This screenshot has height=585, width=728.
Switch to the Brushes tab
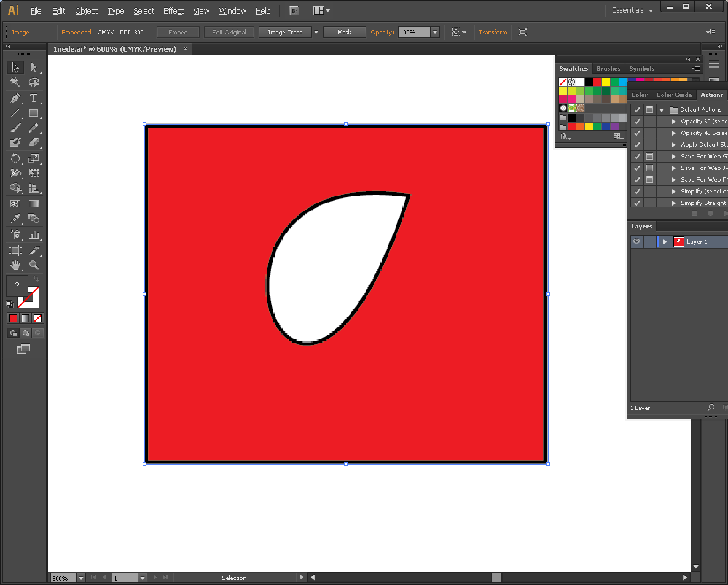point(608,68)
